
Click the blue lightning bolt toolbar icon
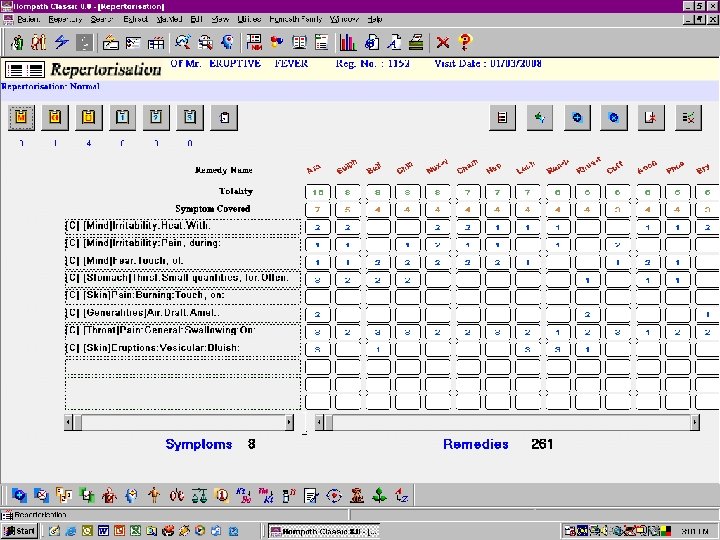click(x=61, y=42)
